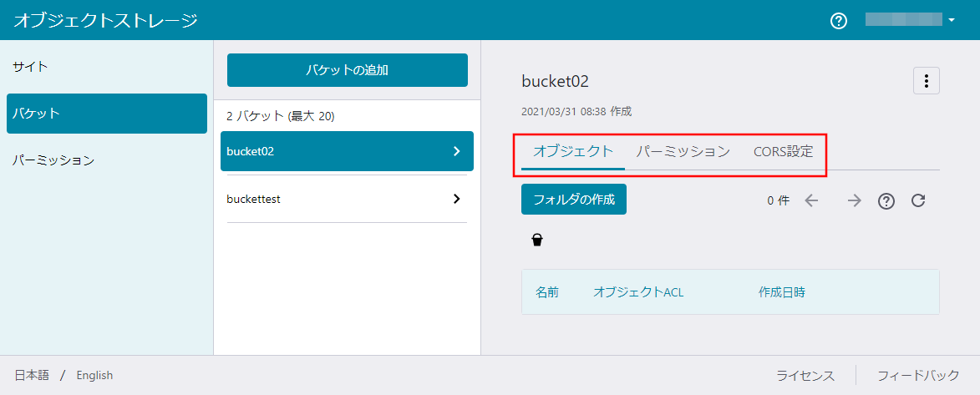Image resolution: width=980 pixels, height=395 pixels.
Task: Click the バケットの追加 button
Action: coord(347,70)
